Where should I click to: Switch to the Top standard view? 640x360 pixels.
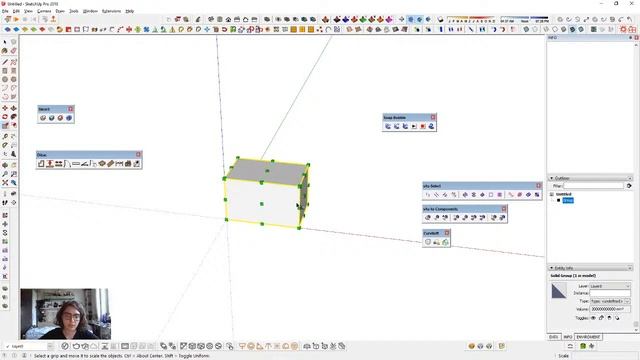click(x=220, y=19)
